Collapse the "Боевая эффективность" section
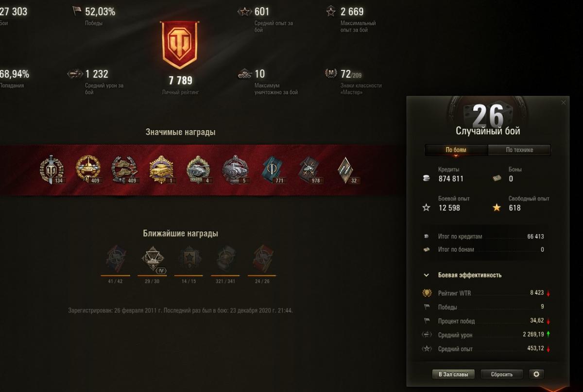 coord(426,275)
